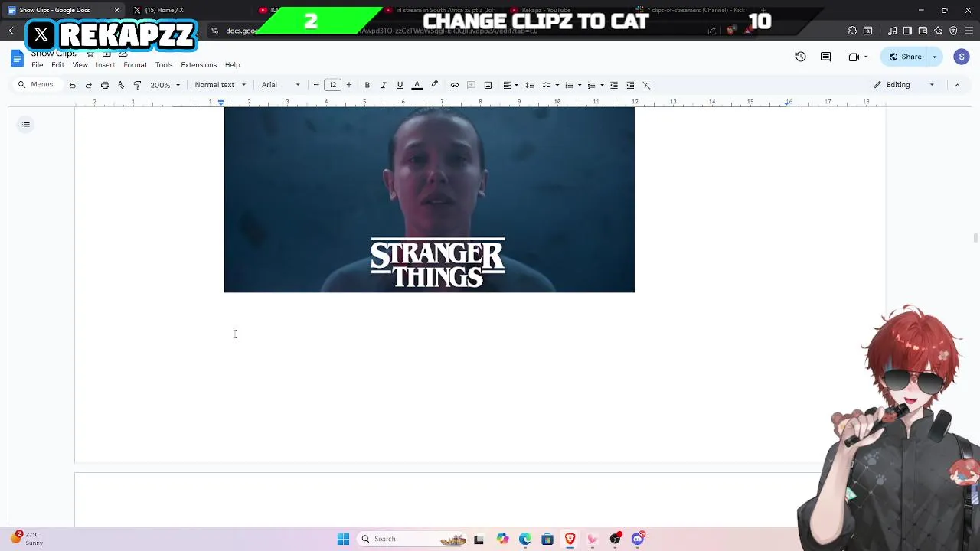Open the Extensions menu

coord(199,65)
